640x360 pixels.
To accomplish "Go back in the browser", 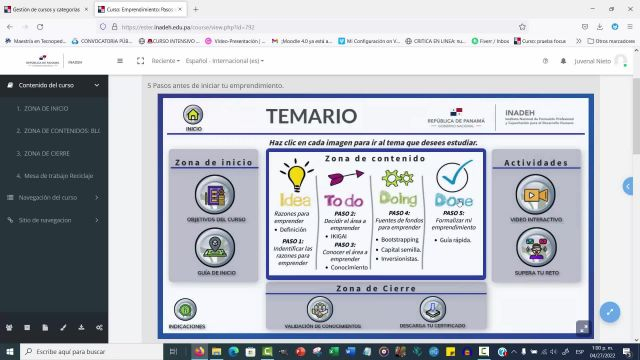I will [x=10, y=27].
